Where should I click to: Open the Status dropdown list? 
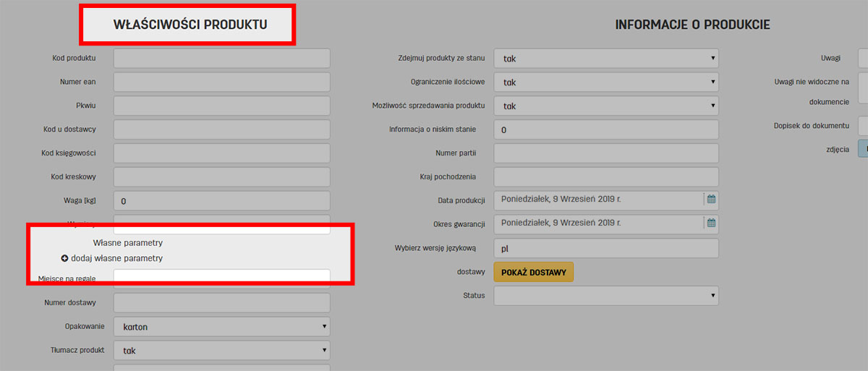tap(606, 296)
